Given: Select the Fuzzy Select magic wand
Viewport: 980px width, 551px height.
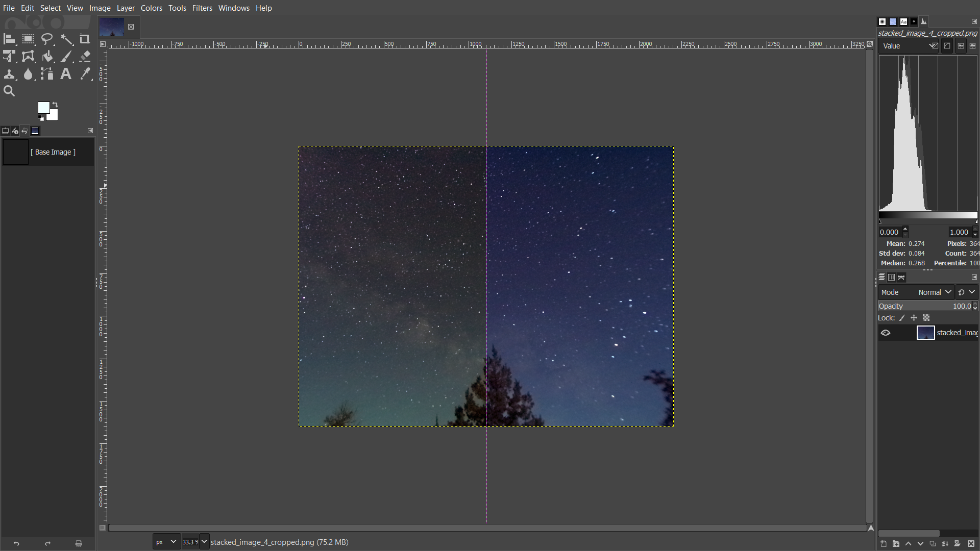Looking at the screenshot, I should coord(66,39).
